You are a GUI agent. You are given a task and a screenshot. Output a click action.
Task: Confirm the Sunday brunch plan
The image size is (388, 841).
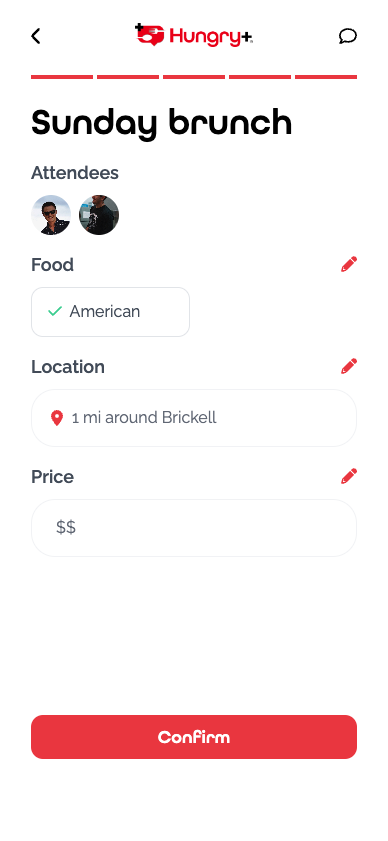point(194,737)
